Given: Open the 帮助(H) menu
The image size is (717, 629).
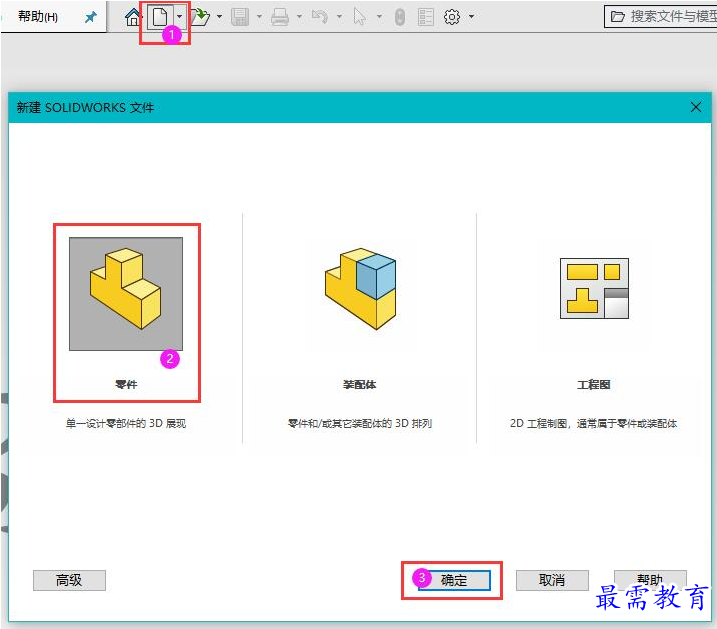Looking at the screenshot, I should (37, 17).
